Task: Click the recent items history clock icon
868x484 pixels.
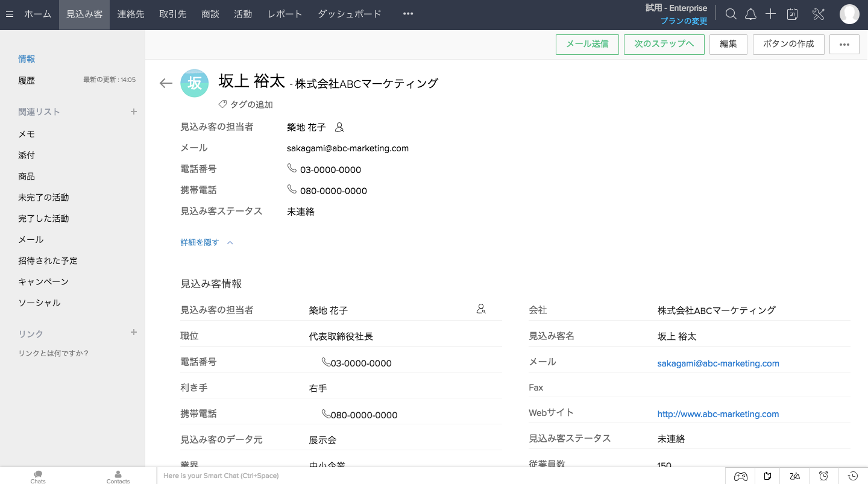Action: click(x=852, y=476)
